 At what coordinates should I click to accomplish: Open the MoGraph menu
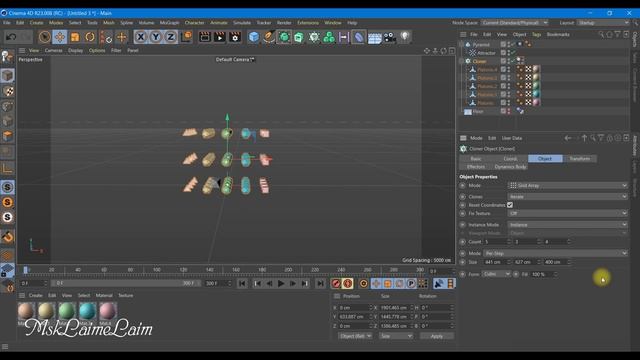[x=169, y=23]
